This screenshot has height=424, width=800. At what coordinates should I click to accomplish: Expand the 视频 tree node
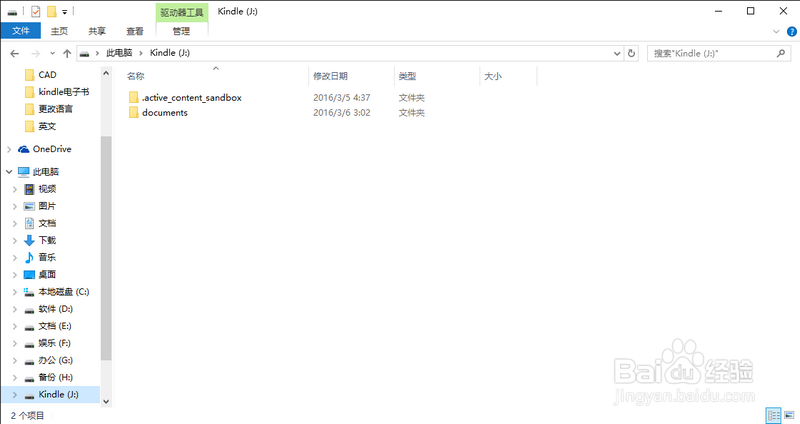pos(15,189)
